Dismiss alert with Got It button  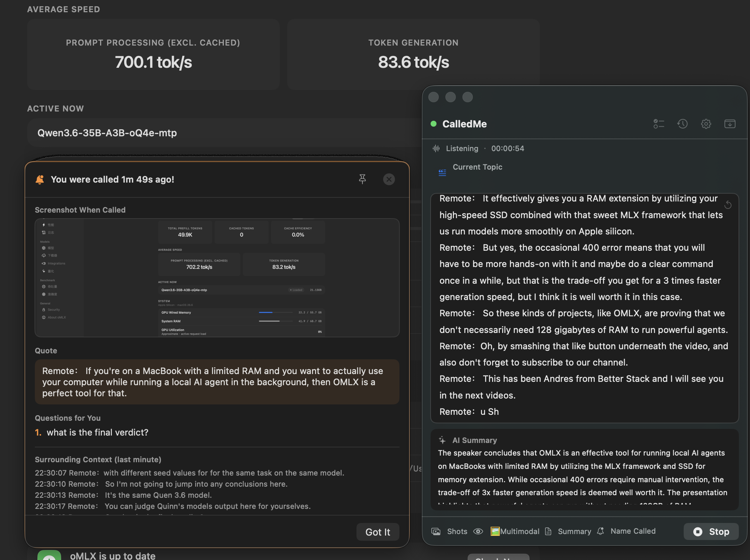pyautogui.click(x=378, y=532)
